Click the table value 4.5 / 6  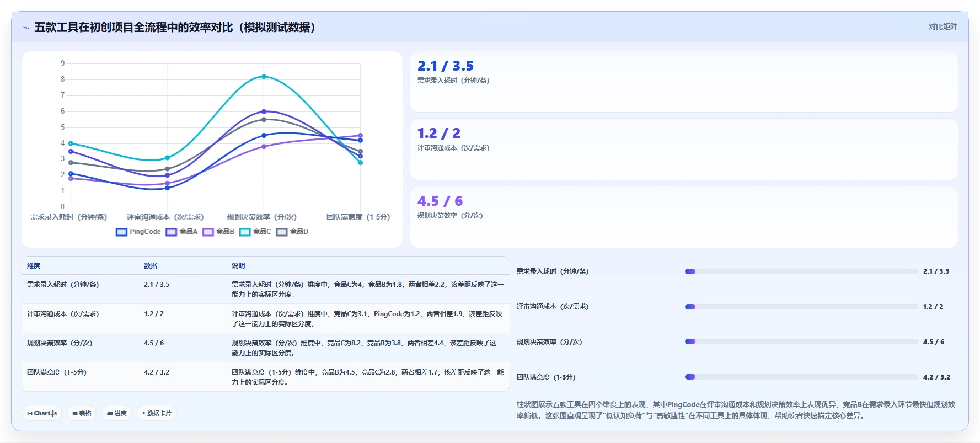pos(154,343)
